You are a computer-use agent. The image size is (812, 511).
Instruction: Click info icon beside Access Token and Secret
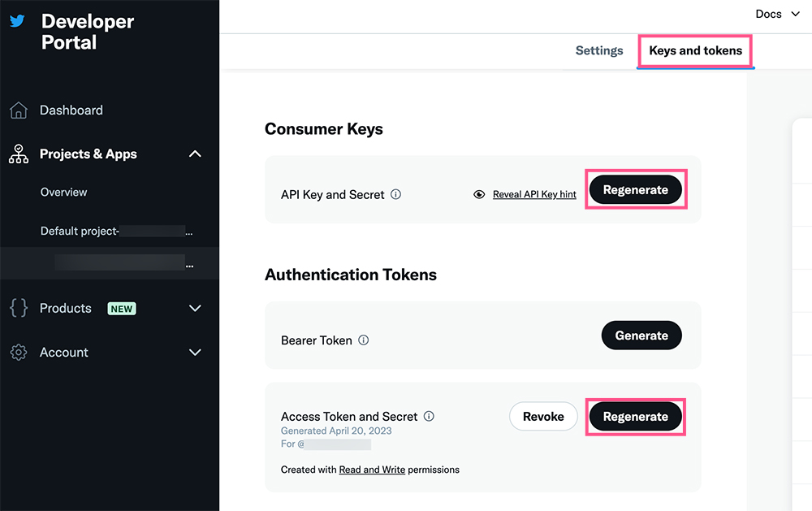pos(429,416)
